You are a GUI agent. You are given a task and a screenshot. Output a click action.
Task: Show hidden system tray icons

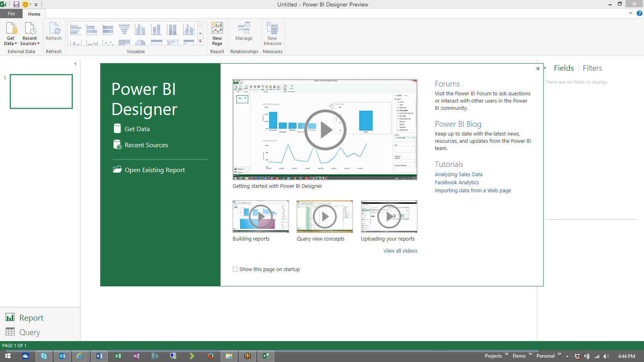pos(567,356)
